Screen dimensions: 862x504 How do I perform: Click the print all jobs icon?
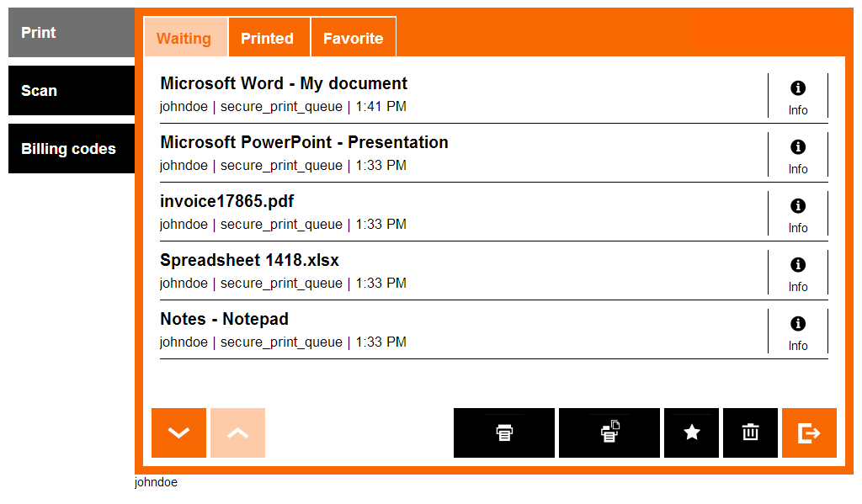(x=609, y=432)
